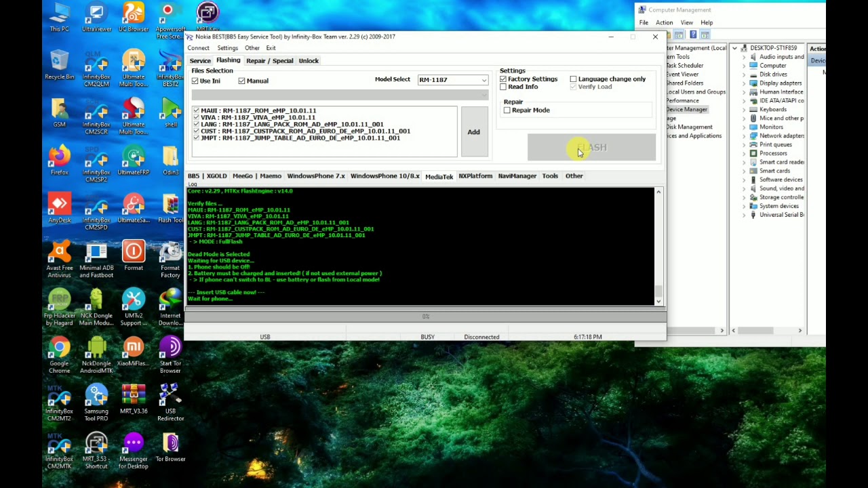
Task: Open the InfinityBox CM2SCR shortcut
Action: [96, 116]
